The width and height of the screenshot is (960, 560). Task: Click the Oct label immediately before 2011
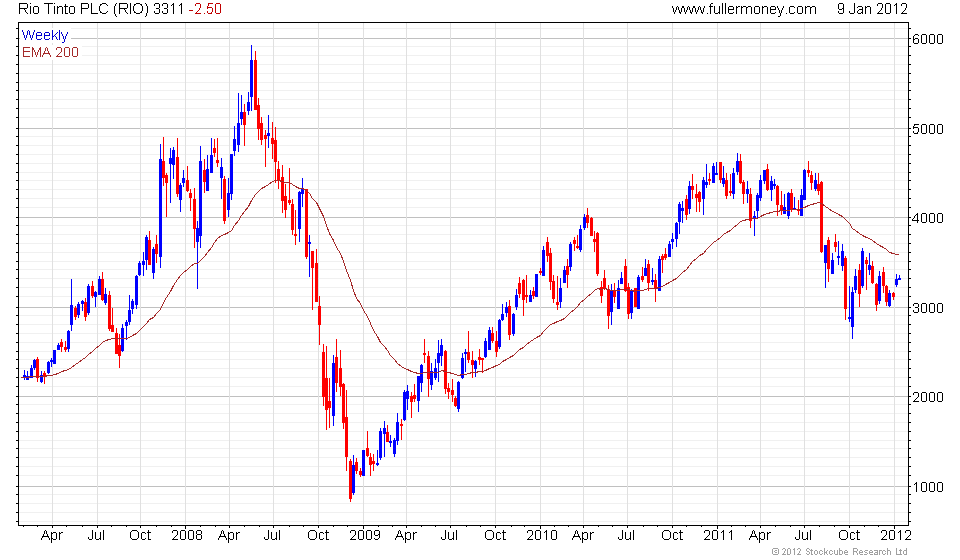coord(672,536)
